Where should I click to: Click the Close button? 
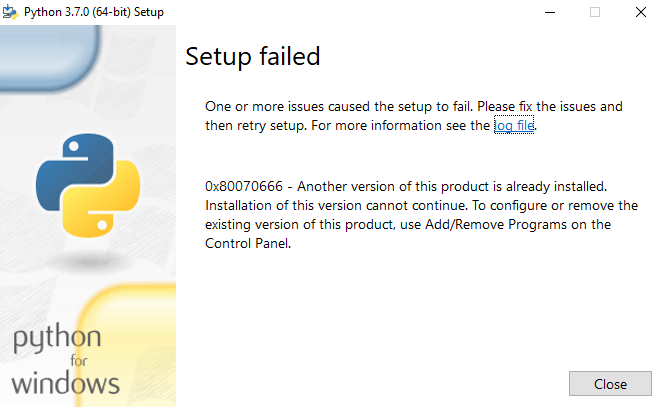tap(610, 384)
